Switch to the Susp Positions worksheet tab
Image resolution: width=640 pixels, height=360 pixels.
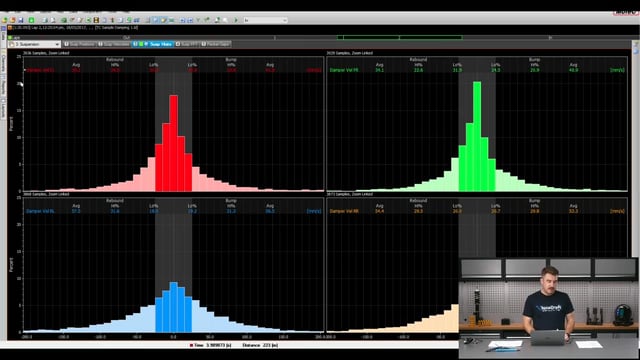80,44
